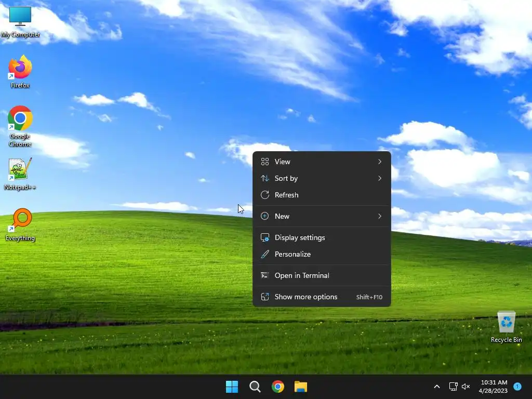The width and height of the screenshot is (532, 399).
Task: Launch Chrome from the taskbar
Action: click(x=278, y=387)
